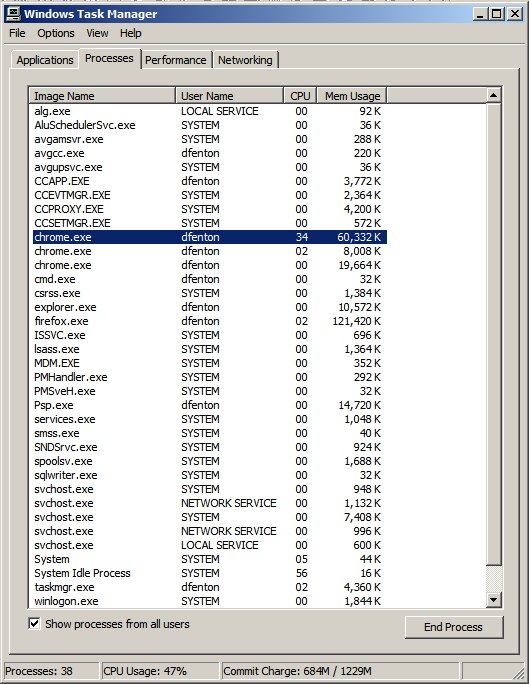Open the File menu
This screenshot has height=684, width=529.
point(17,33)
